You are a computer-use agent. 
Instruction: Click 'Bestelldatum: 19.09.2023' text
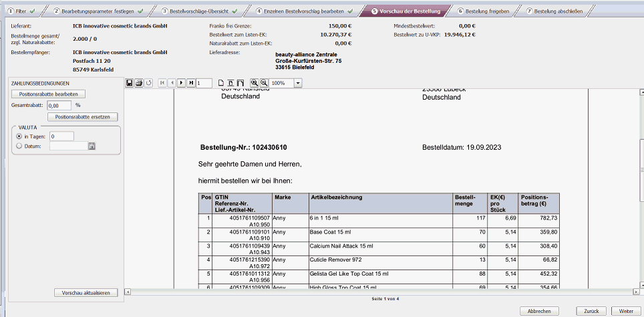pos(462,146)
